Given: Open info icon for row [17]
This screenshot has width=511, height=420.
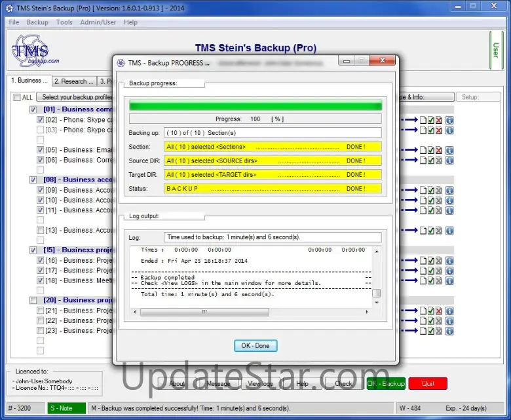Looking at the screenshot, I should (x=449, y=271).
